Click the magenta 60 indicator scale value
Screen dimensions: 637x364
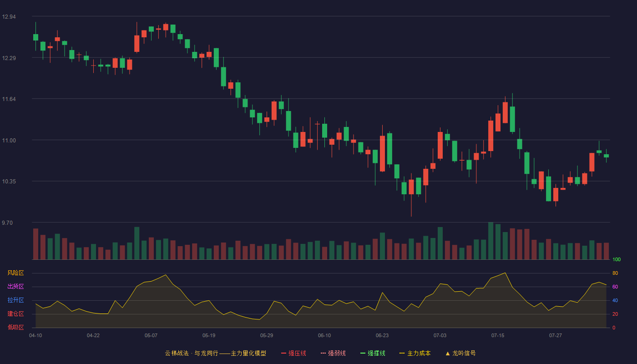tap(615, 287)
